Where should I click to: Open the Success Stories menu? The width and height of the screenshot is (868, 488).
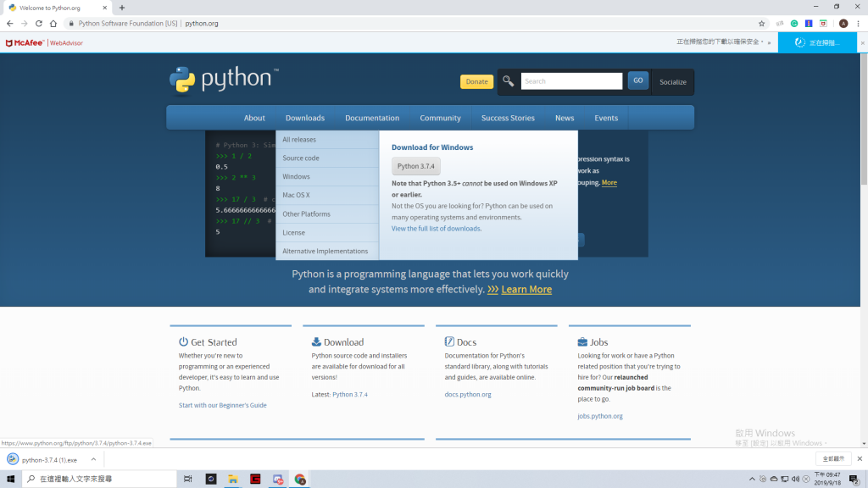tap(508, 118)
